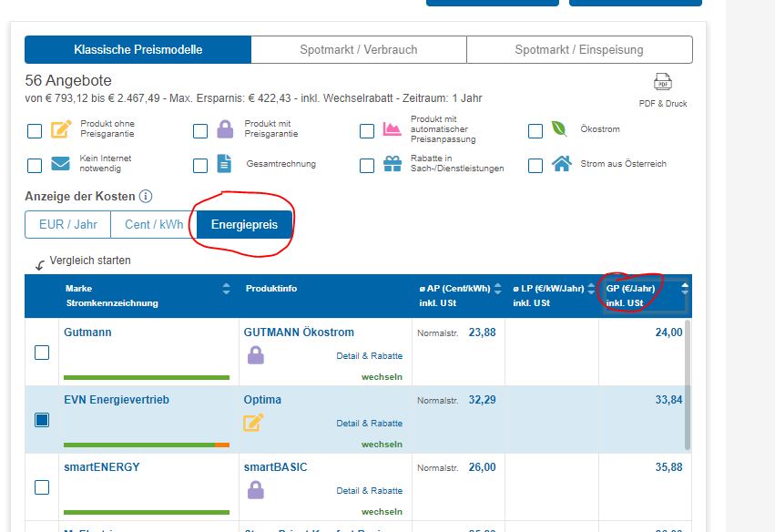Sort the table by Marke column arrows
Screen dimensions: 775x532
pos(227,289)
